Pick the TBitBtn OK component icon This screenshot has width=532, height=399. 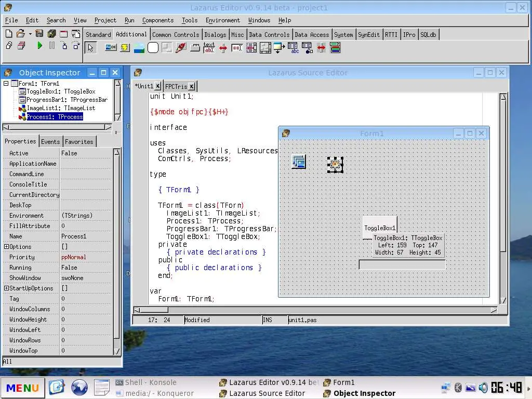pos(111,47)
